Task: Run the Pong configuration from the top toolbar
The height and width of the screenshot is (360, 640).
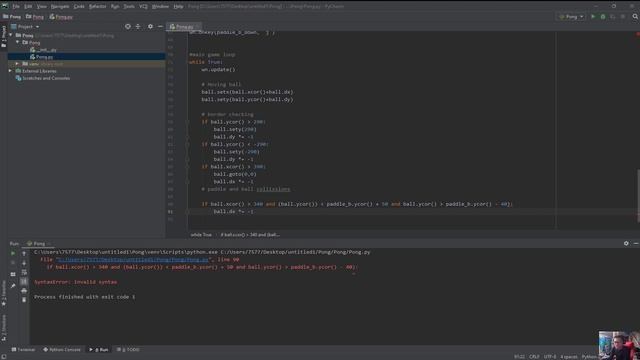Action: tap(593, 17)
